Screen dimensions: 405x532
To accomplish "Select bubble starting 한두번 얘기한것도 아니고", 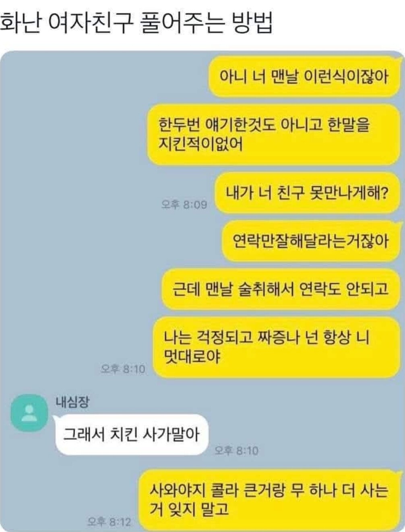I will pos(274,134).
